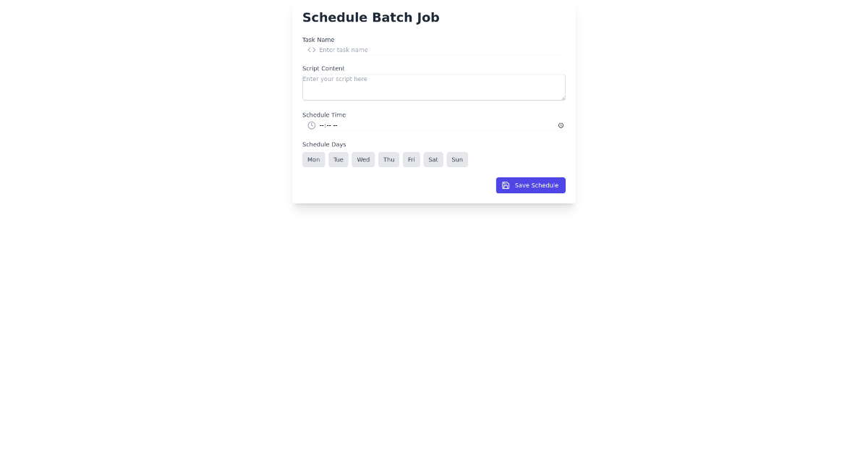Viewport: 868px width, 456px height.
Task: Click the Save Schedule button
Action: (x=530, y=185)
